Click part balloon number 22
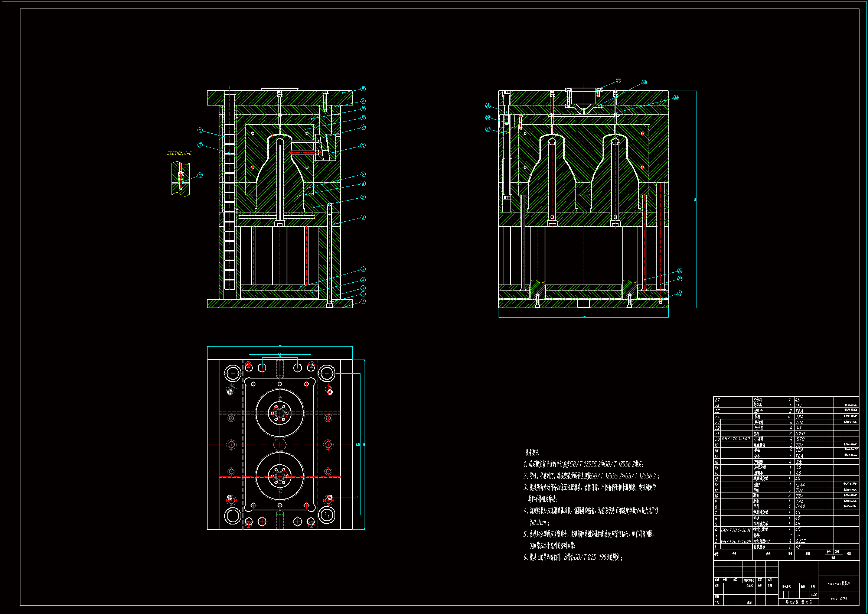 pyautogui.click(x=680, y=293)
